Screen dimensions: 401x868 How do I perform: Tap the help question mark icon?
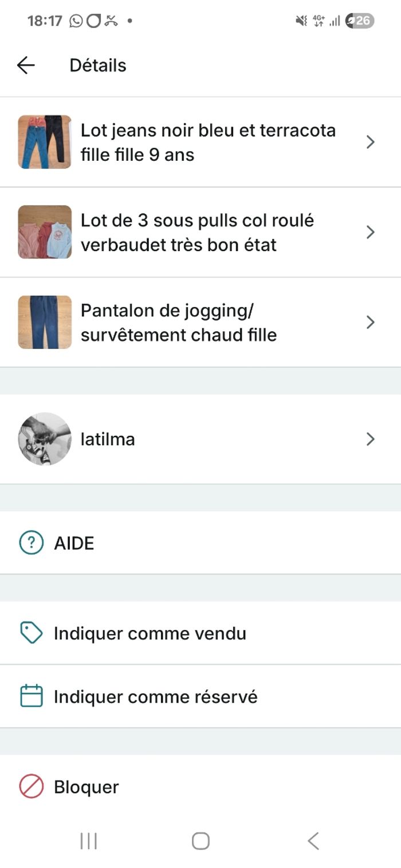click(31, 543)
